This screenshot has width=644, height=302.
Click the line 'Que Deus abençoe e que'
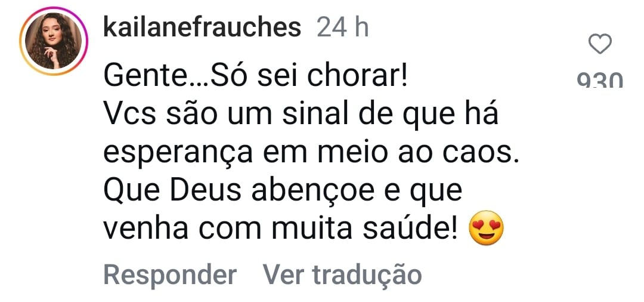pos(283,192)
